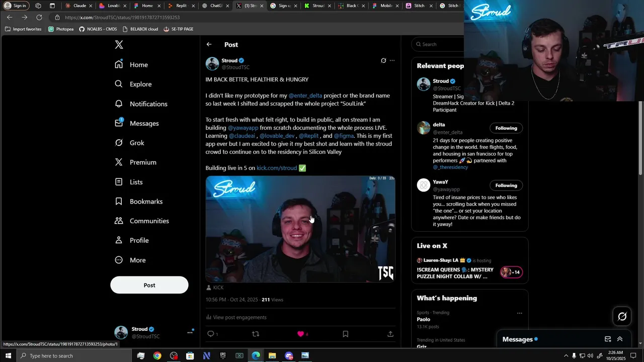Open the Premium page
This screenshot has height=362, width=644.
(135, 162)
